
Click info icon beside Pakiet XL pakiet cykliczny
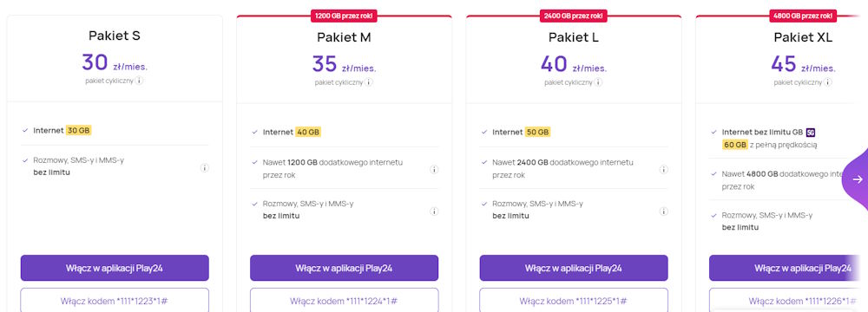(x=827, y=81)
